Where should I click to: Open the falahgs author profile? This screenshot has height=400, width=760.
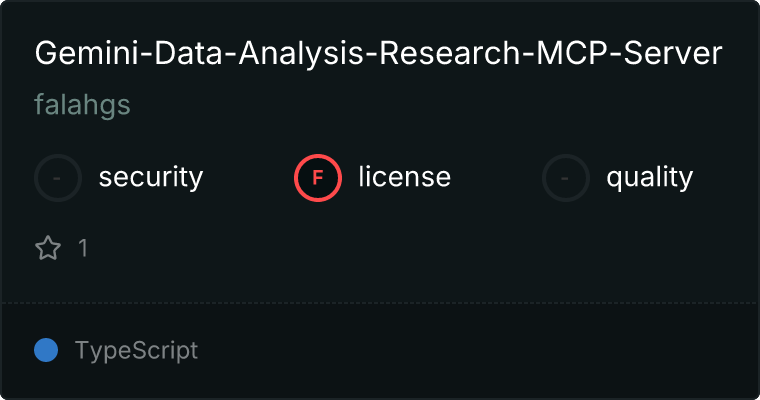coord(82,105)
